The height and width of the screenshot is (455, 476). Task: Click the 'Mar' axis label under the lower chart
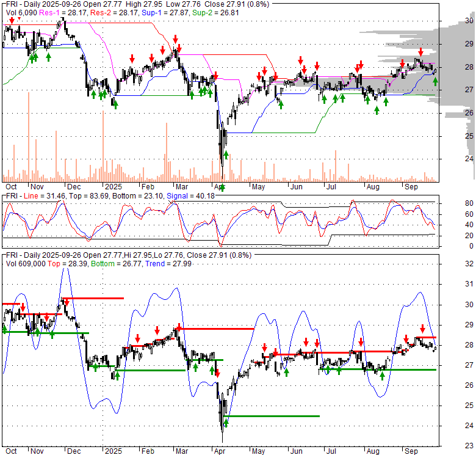pos(181,451)
